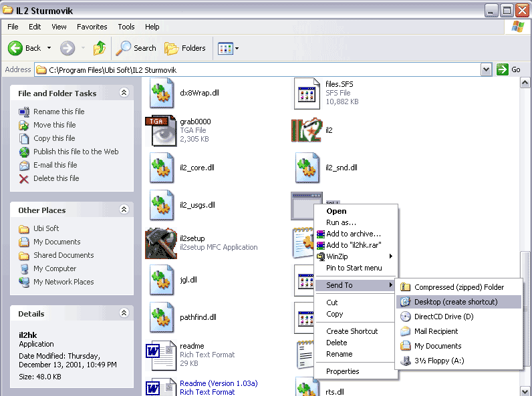Image resolution: width=532 pixels, height=396 pixels.
Task: Click the green Go button
Action: tap(508, 69)
